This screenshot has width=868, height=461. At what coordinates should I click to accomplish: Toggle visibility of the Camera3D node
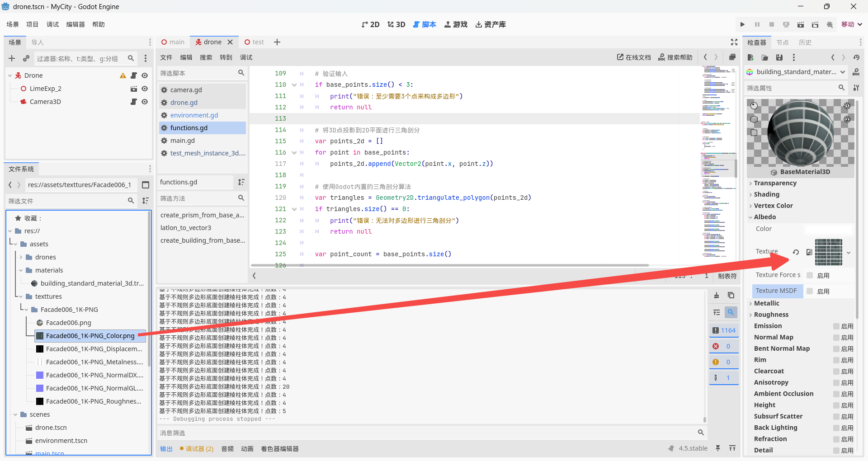click(145, 102)
